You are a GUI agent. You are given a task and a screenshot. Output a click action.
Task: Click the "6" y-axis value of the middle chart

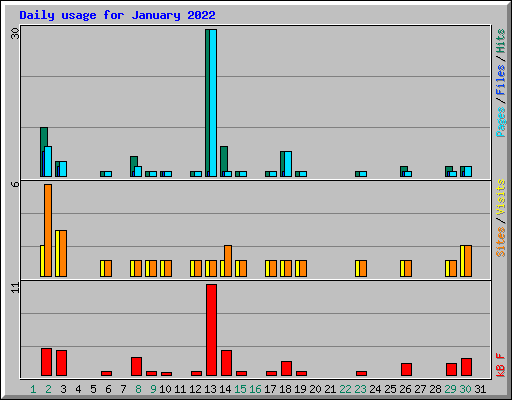click(x=15, y=184)
